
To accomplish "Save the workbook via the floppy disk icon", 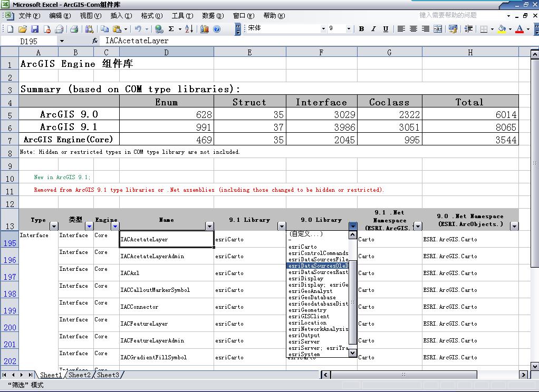I will tap(35, 29).
